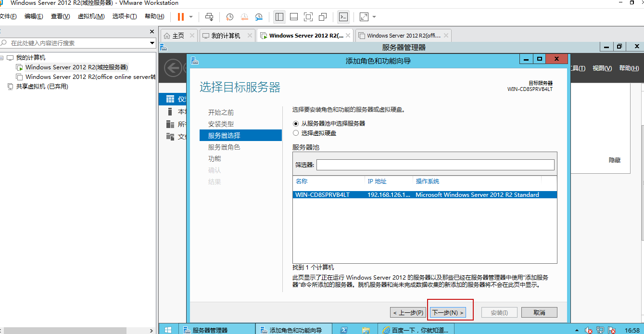Send Ctrl+Alt+Del to the virtual machine
Viewport: 644px width, 334px height.
(209, 17)
